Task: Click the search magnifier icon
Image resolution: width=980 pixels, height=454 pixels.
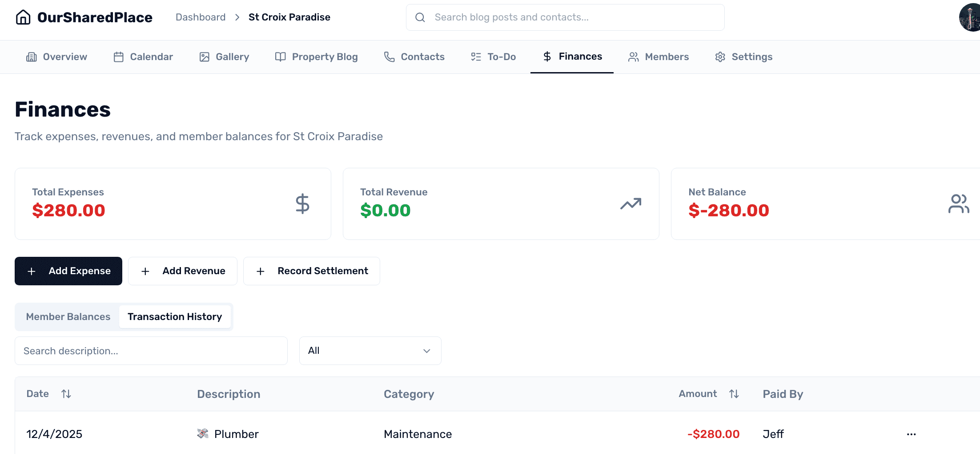Action: point(420,17)
